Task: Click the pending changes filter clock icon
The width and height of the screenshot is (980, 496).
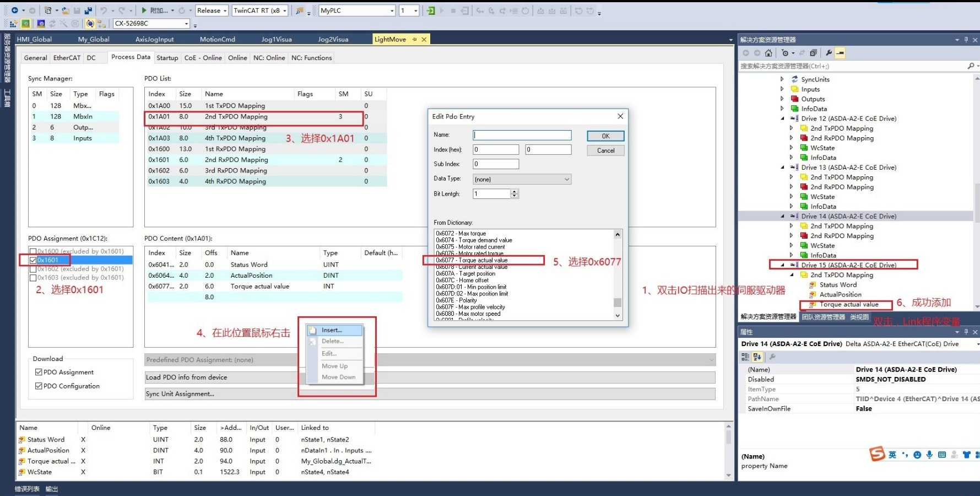Action: click(x=785, y=53)
